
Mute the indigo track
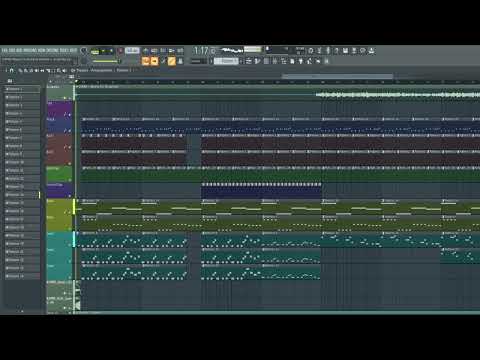[70, 196]
